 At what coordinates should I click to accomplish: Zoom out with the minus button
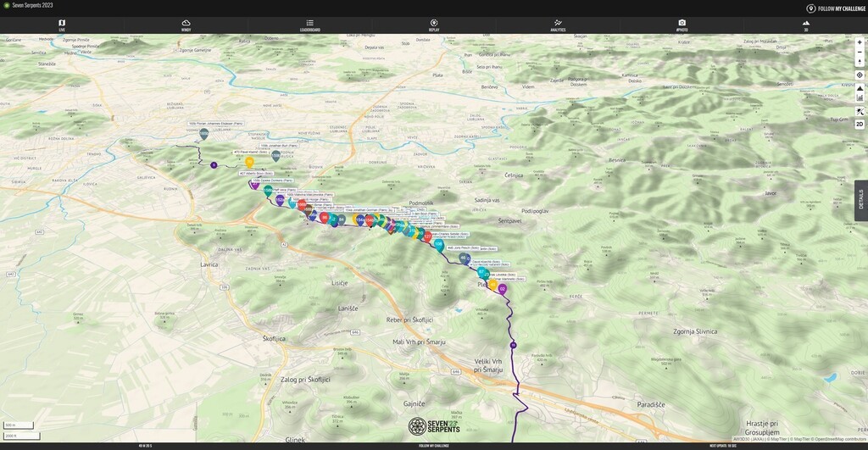click(x=860, y=52)
